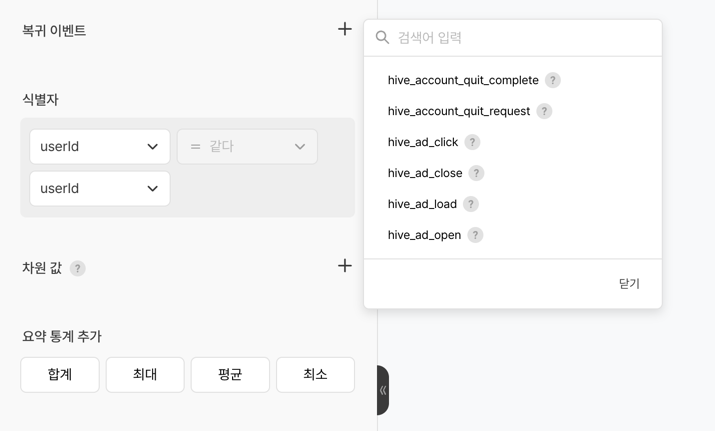Open help for hive_account_quit_complete
715x431 pixels.
click(553, 80)
